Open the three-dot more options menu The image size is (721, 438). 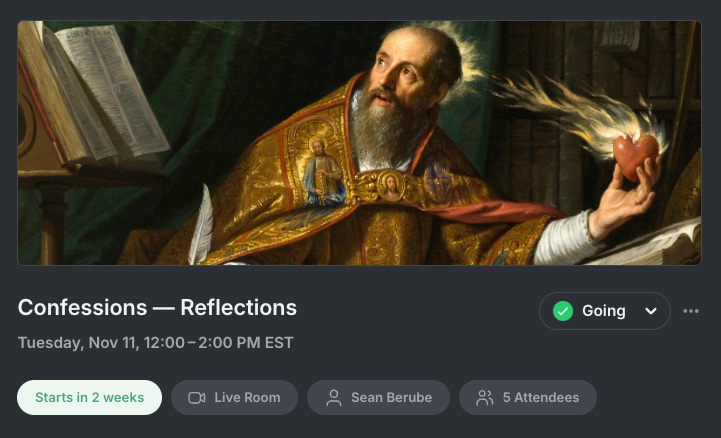(x=691, y=311)
